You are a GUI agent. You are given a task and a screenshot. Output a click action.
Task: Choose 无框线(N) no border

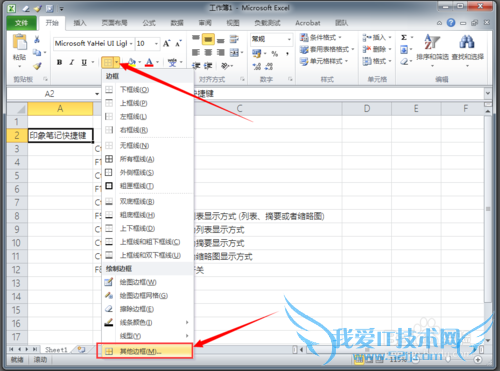148,146
